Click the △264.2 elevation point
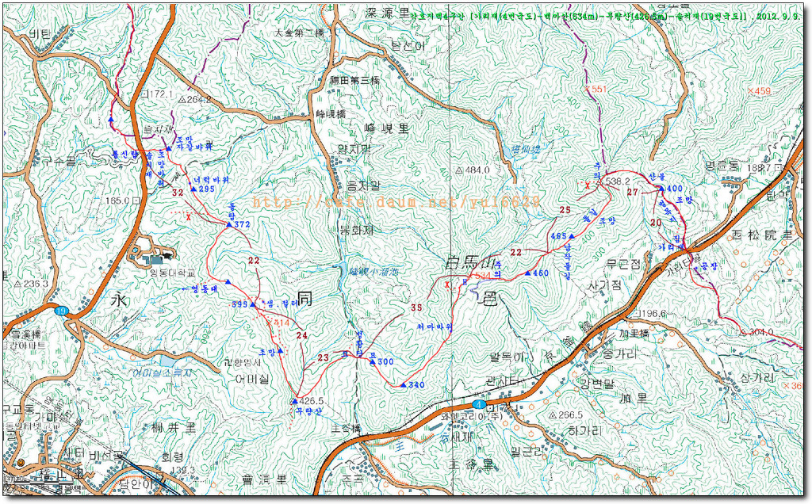This screenshot has height=504, width=812. tap(194, 99)
